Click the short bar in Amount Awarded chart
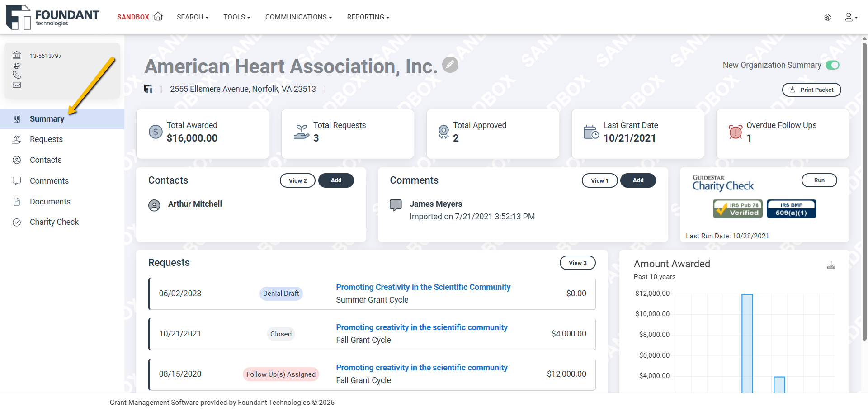The height and width of the screenshot is (412, 868). pos(779,384)
